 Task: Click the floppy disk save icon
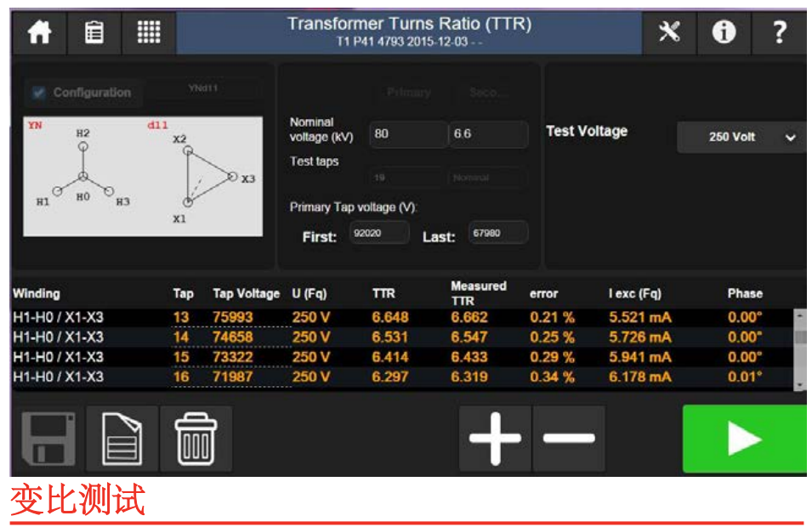(48, 439)
